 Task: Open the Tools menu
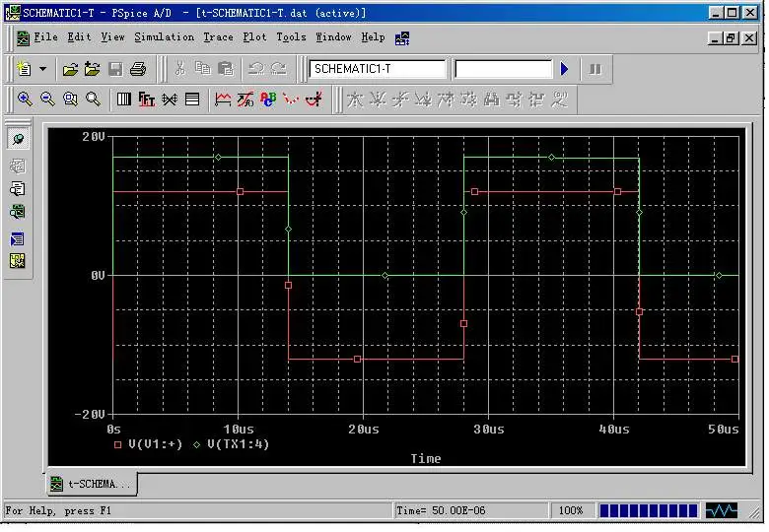coord(291,37)
